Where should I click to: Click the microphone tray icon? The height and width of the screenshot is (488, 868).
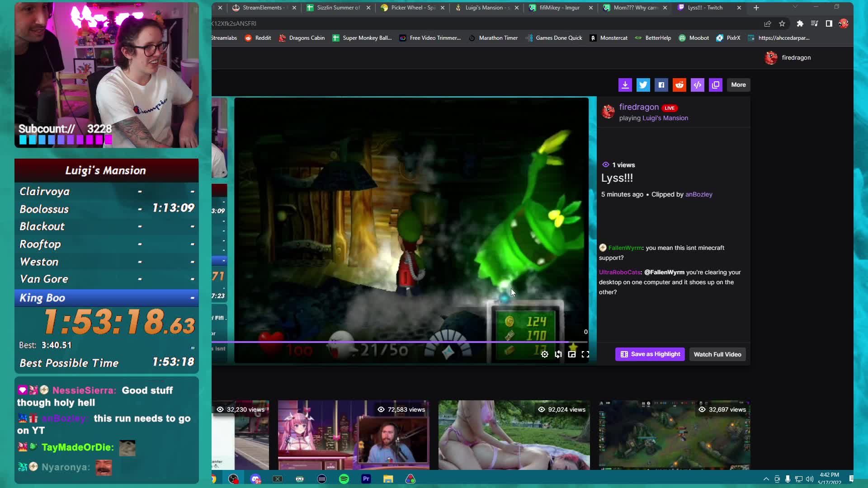(x=788, y=479)
